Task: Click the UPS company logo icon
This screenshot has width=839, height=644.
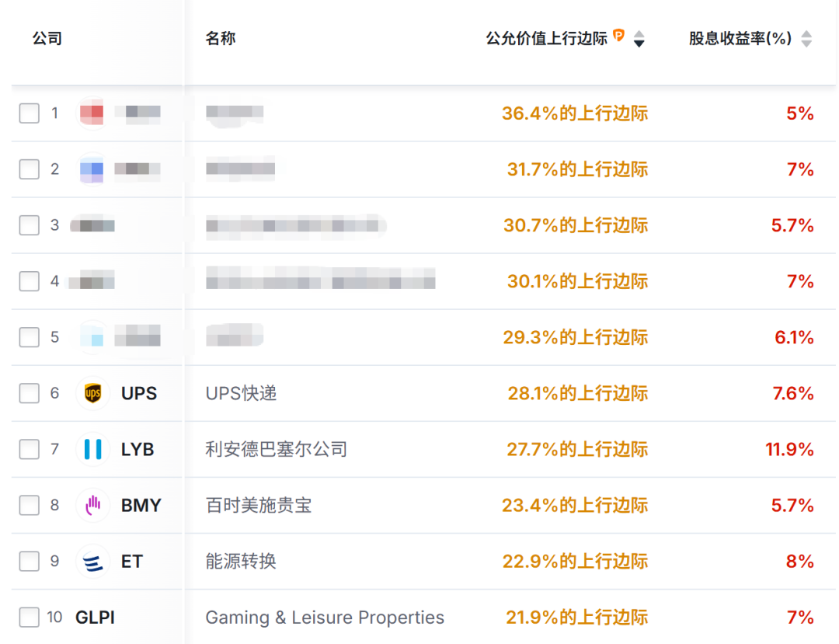Action: click(x=92, y=394)
